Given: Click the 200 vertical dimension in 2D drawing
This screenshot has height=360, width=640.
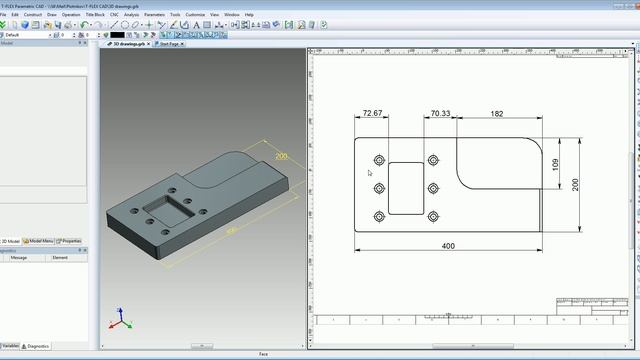Looking at the screenshot, I should coord(575,184).
